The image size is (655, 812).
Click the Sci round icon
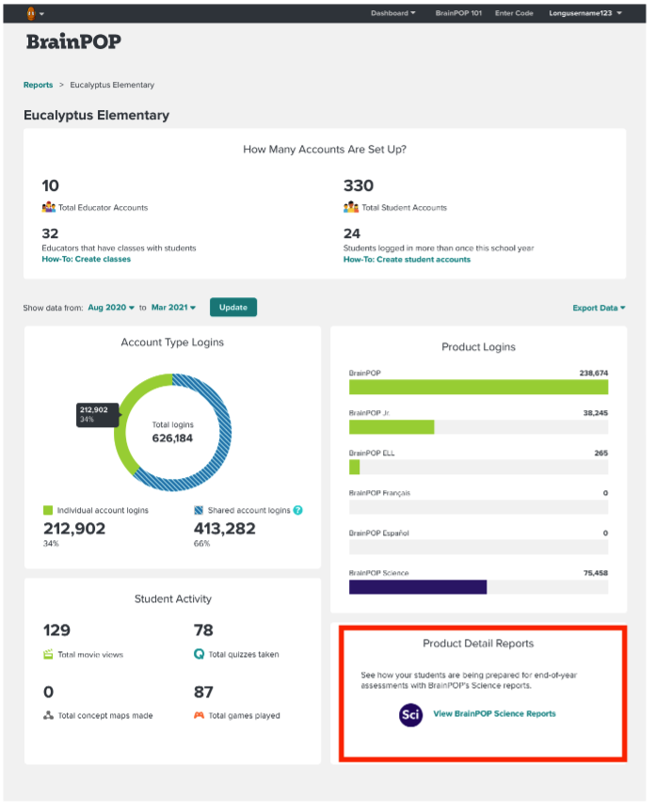pos(410,714)
